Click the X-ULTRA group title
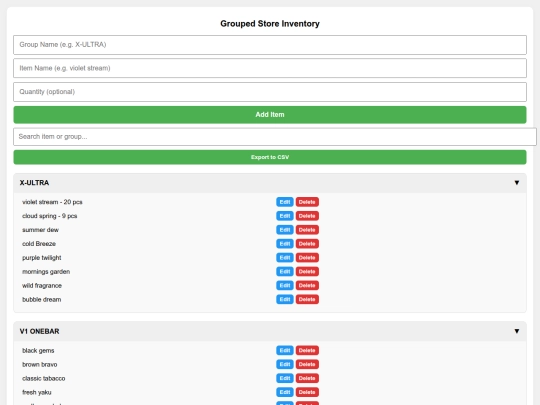The width and height of the screenshot is (540, 405). pos(34,183)
